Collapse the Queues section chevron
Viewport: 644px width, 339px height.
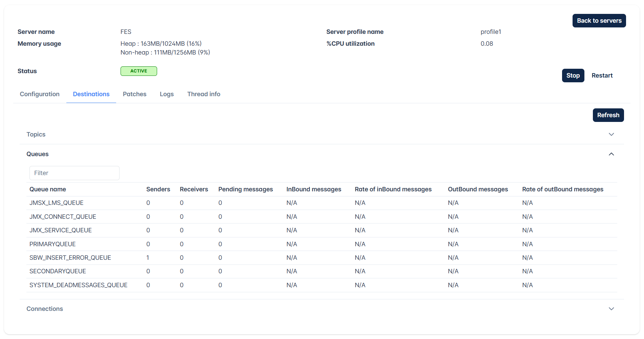[611, 154]
